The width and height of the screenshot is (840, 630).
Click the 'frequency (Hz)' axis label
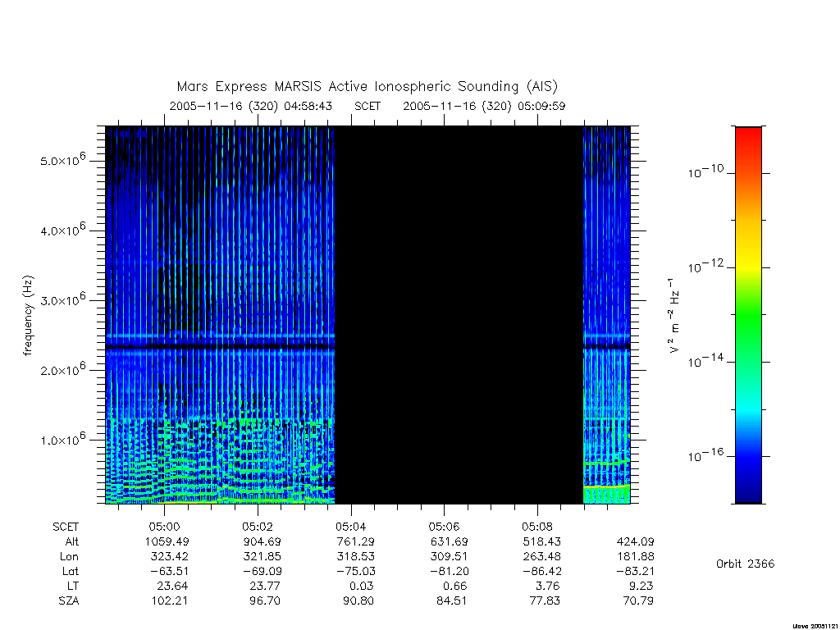click(29, 316)
